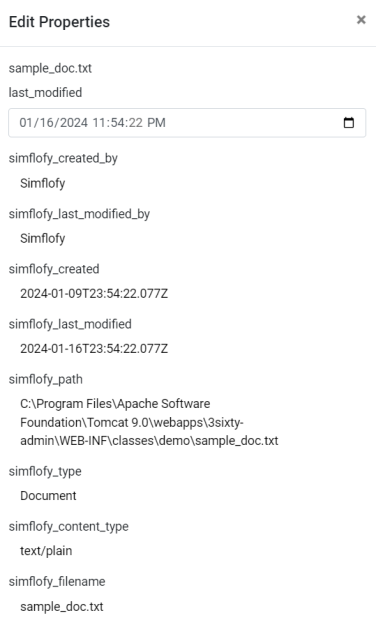This screenshot has width=376, height=620.
Task: Select the hour 11 in time field
Action: pos(98,123)
